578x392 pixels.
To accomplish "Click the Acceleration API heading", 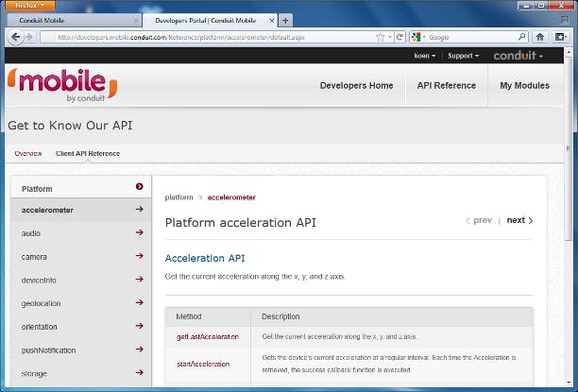I will click(205, 258).
